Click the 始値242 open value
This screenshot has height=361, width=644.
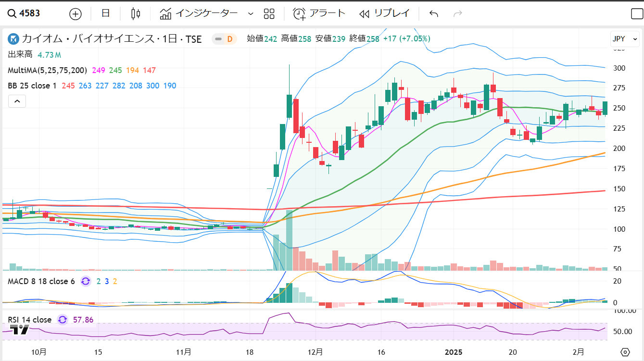pos(262,38)
